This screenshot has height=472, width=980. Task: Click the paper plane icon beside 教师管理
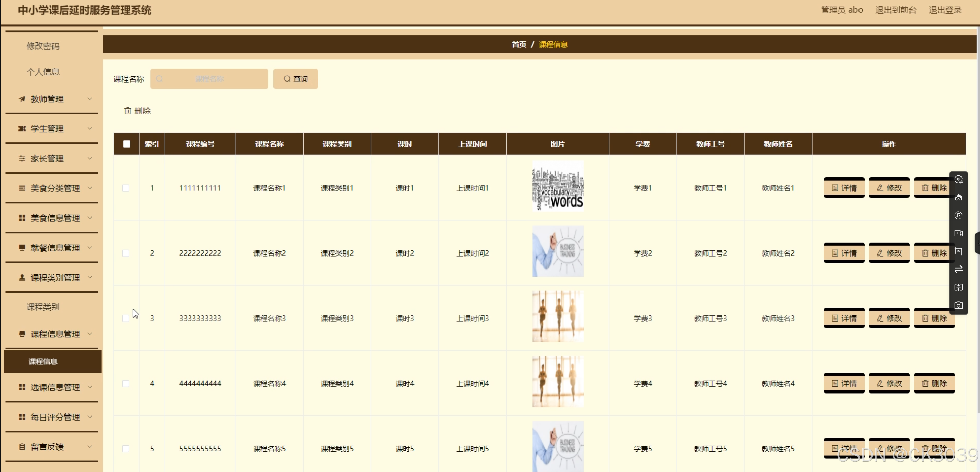point(22,99)
